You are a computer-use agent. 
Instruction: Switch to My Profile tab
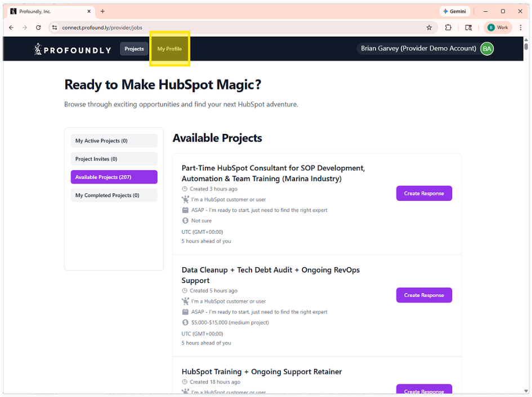click(x=169, y=49)
